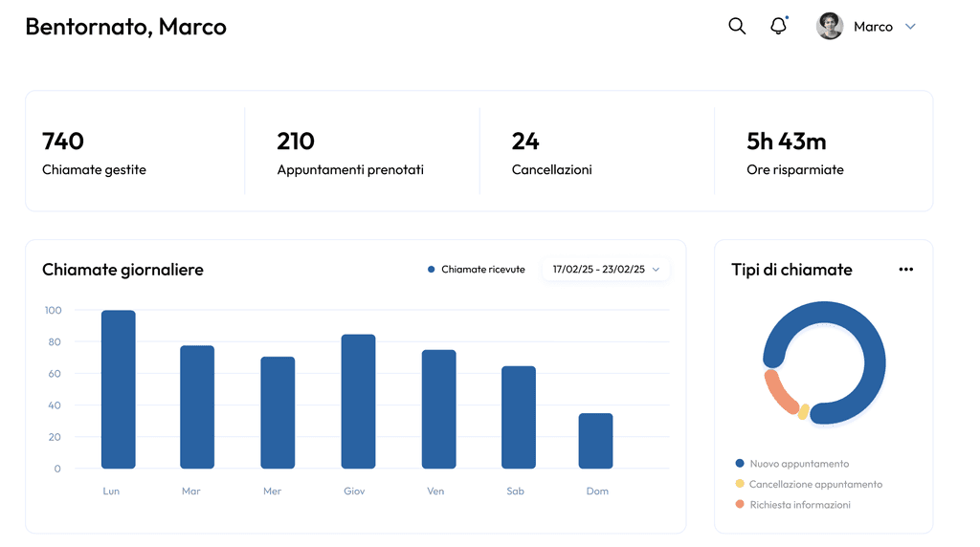Click the Chiamate ricevute legend dot
The image size is (980, 547).
click(432, 269)
